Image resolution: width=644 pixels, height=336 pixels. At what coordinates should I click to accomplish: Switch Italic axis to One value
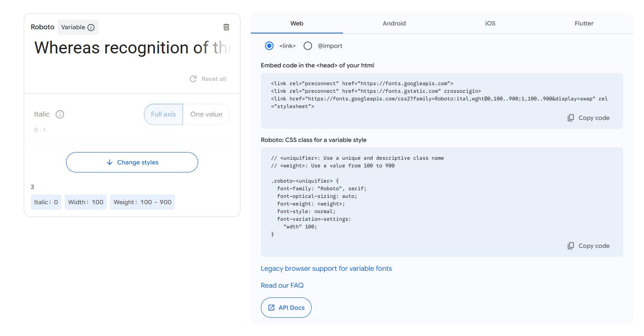pos(206,114)
